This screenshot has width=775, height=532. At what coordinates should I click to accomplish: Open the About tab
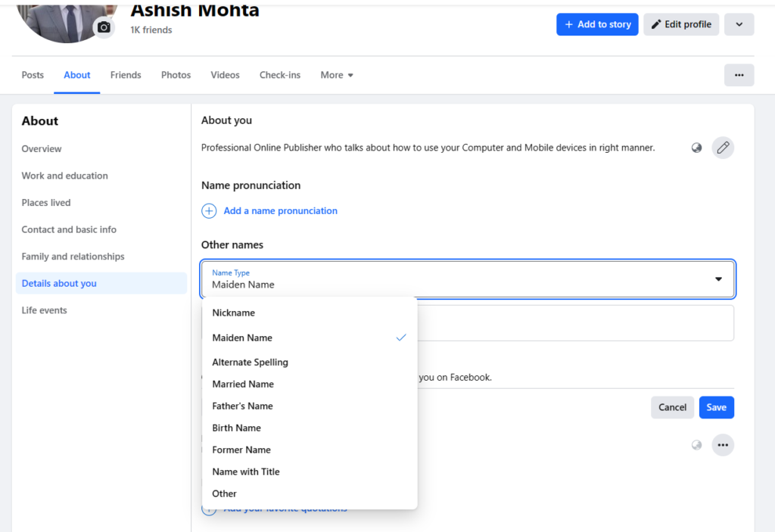click(76, 75)
